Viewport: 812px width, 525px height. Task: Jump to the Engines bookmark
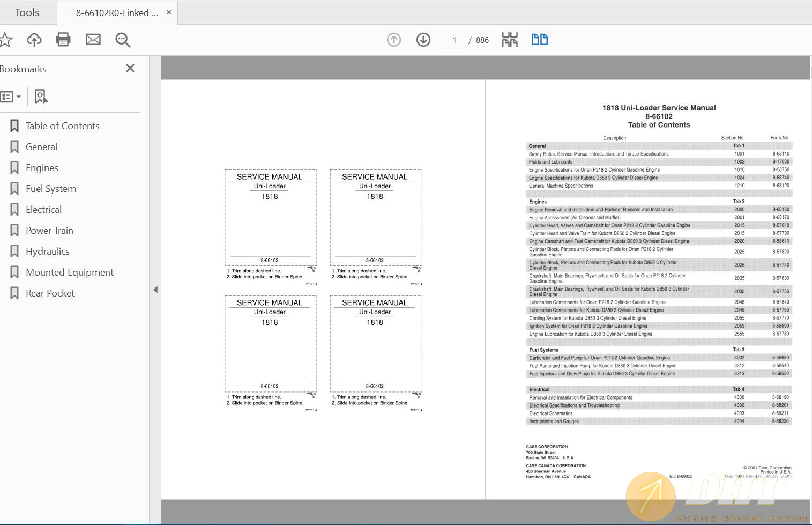tap(42, 168)
